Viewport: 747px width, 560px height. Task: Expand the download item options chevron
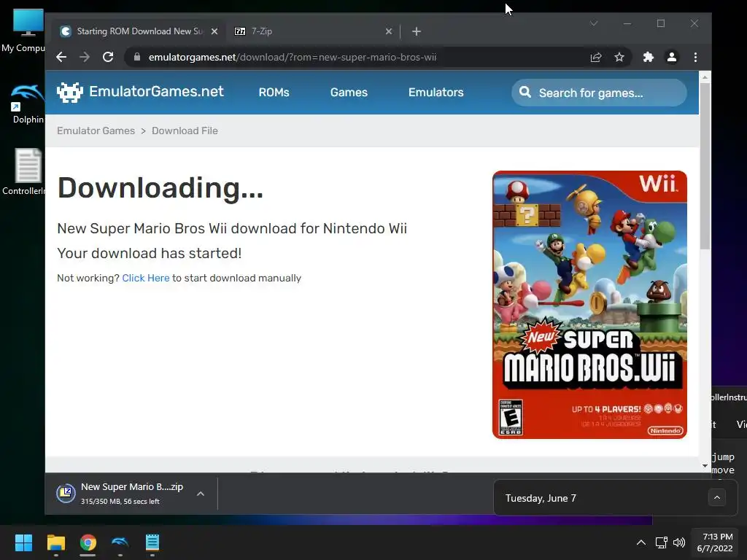201,494
